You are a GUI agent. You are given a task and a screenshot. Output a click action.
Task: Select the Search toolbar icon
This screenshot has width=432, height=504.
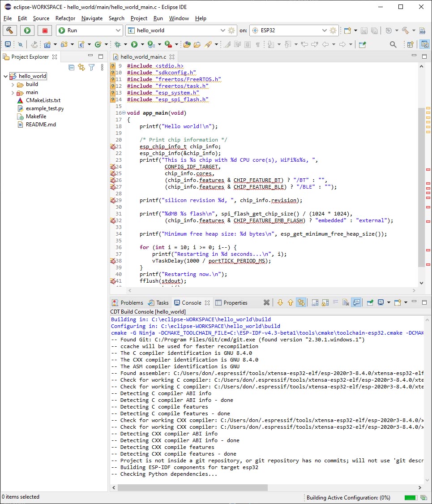coord(393,44)
